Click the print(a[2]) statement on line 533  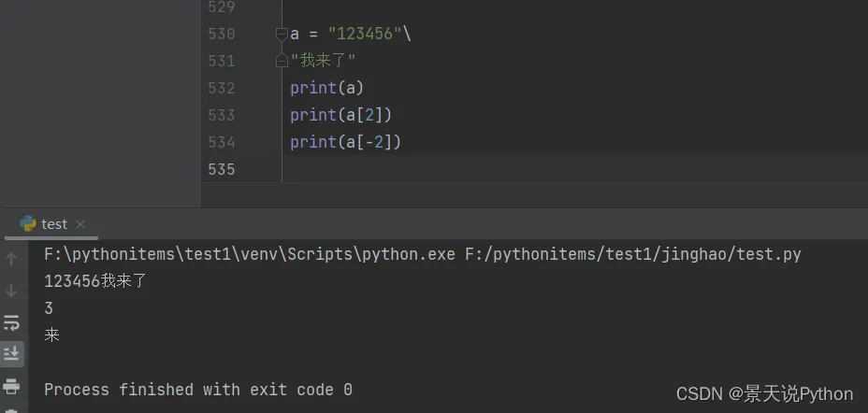pos(340,115)
